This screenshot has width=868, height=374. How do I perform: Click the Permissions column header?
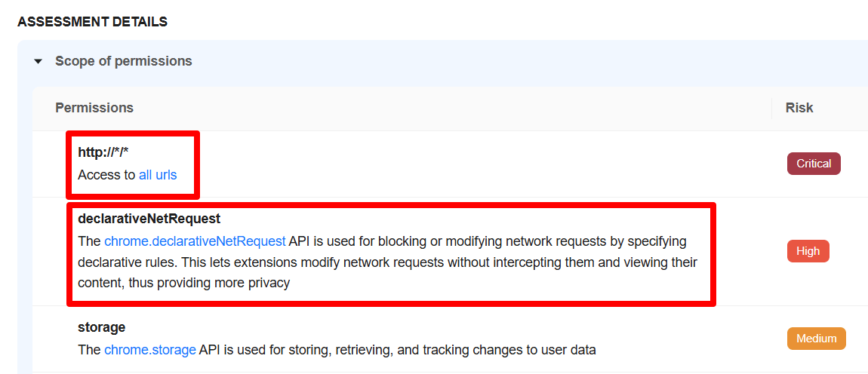[x=94, y=108]
